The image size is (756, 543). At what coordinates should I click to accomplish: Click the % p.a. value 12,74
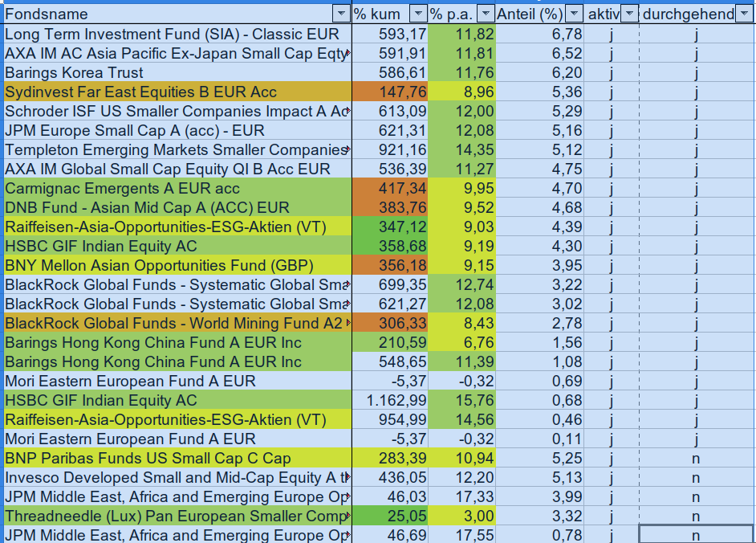click(x=462, y=285)
